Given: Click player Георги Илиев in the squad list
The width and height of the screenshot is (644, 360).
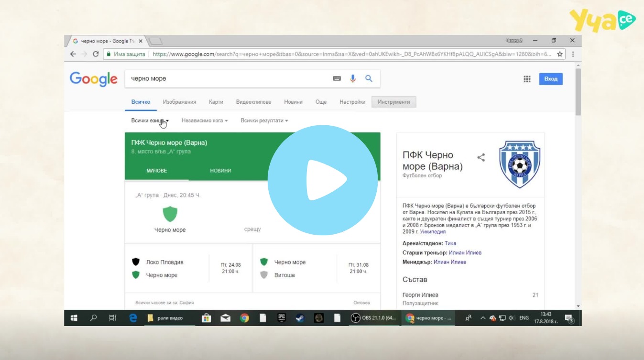Looking at the screenshot, I should (x=420, y=295).
